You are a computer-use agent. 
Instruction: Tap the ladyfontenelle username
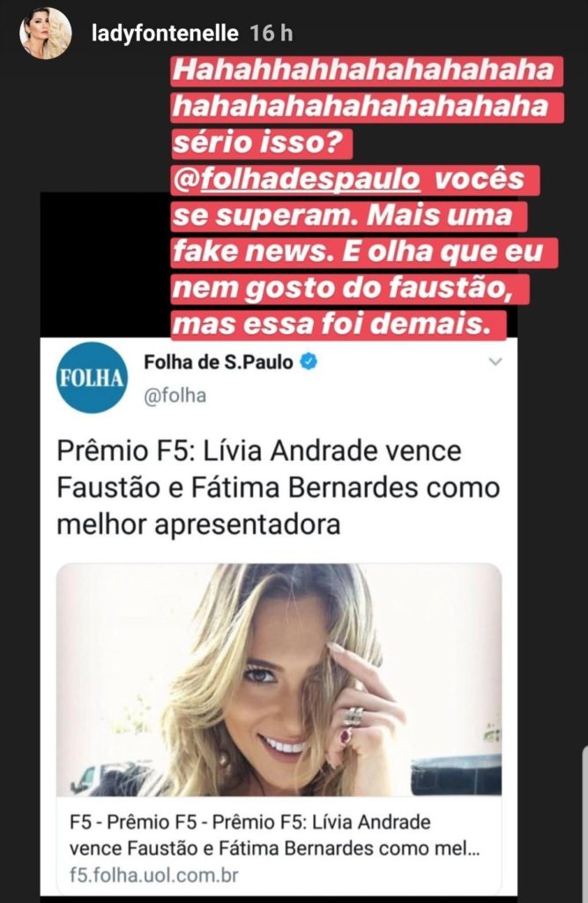(x=165, y=34)
